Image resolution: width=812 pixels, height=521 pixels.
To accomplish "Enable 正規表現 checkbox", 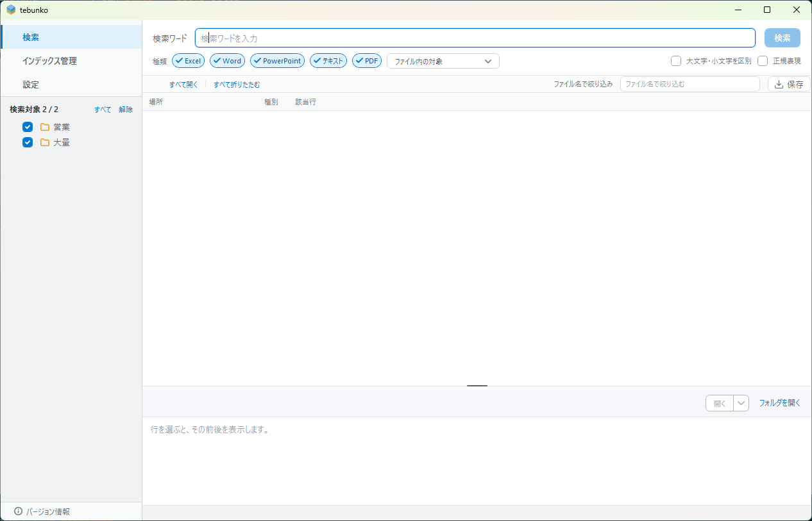I will (x=763, y=61).
